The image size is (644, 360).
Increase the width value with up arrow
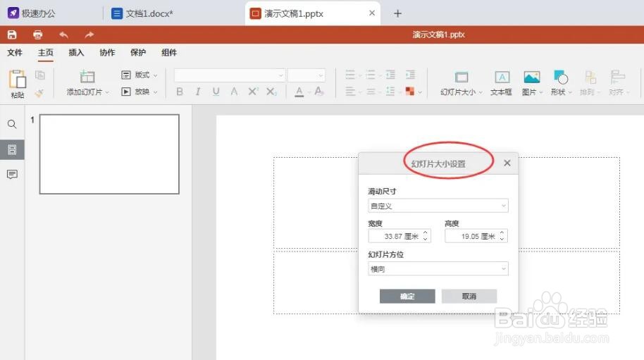pos(425,232)
